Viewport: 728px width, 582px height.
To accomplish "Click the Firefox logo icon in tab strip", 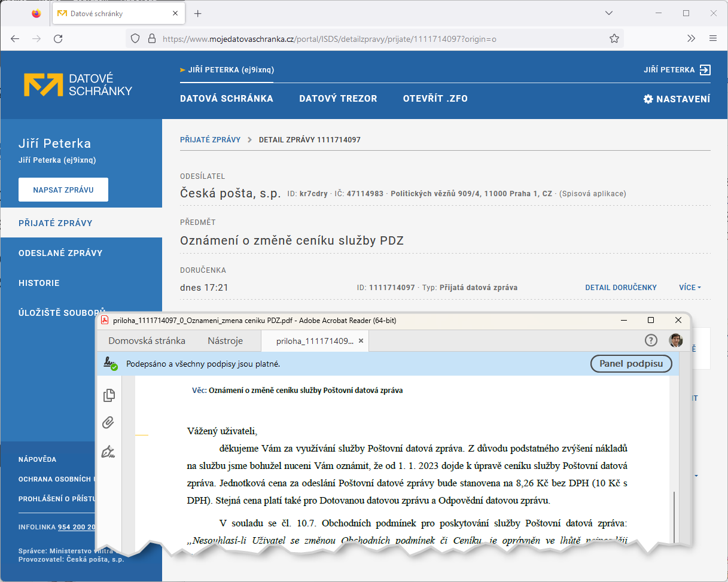I will (36, 13).
